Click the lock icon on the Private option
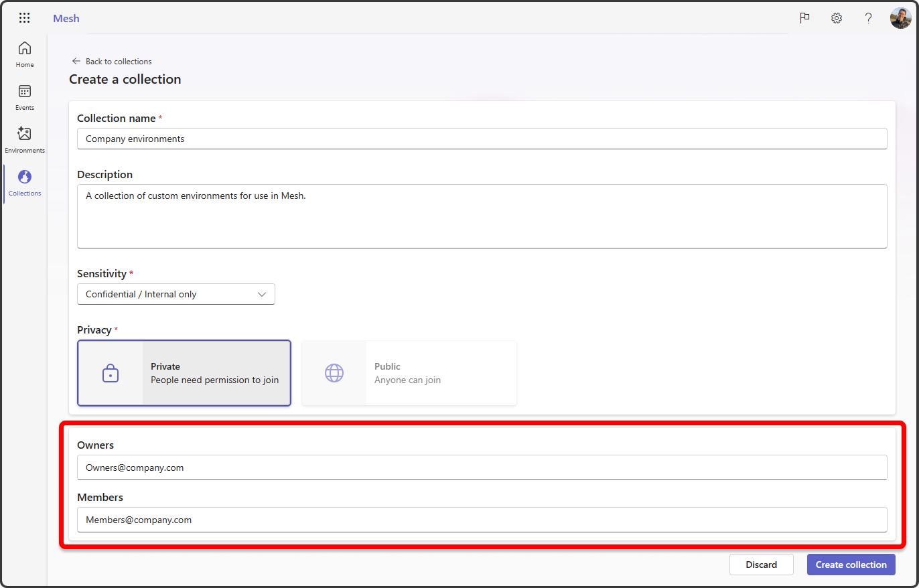This screenshot has height=588, width=919. 109,373
